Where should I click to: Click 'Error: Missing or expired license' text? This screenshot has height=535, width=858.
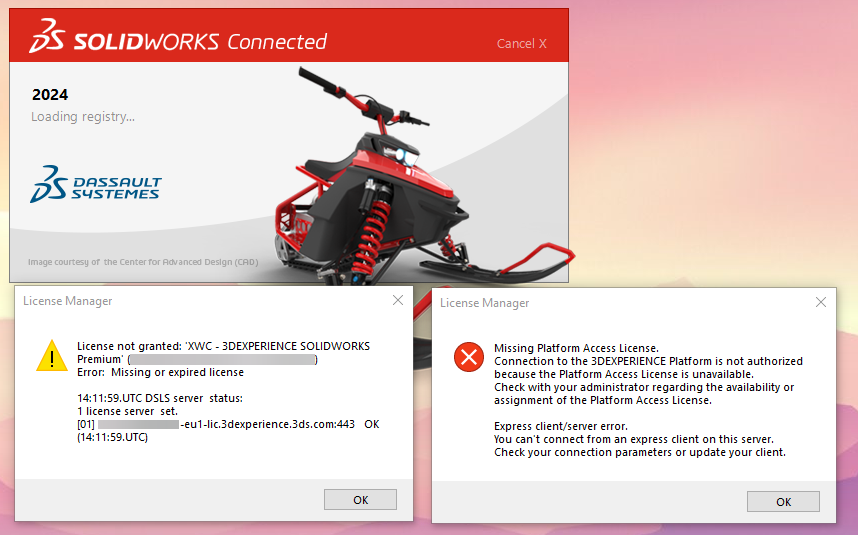click(160, 372)
